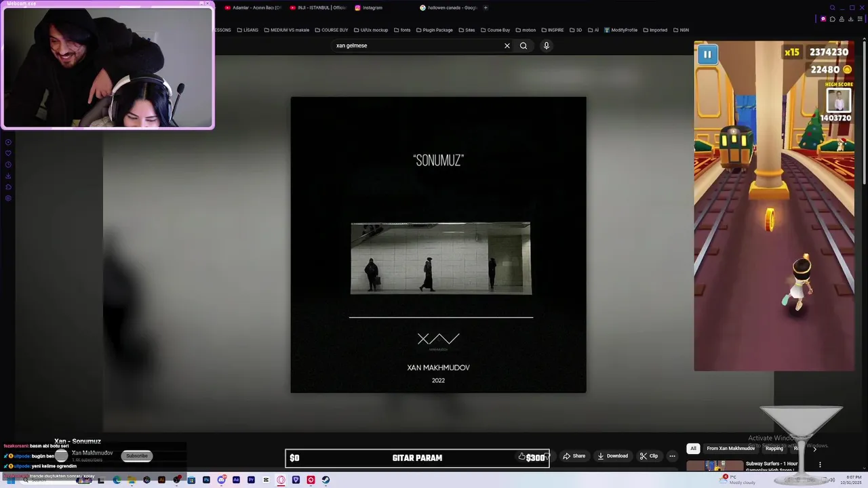Open the weather widget showing 7°C
868x488 pixels.
click(x=738, y=479)
